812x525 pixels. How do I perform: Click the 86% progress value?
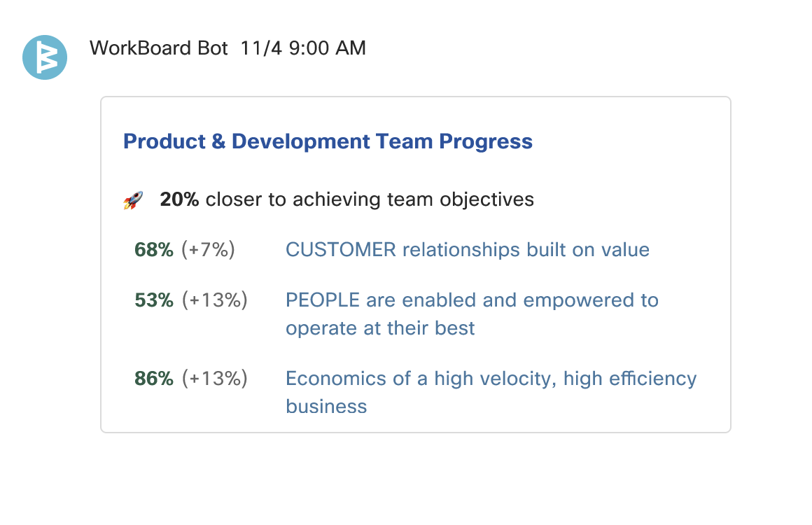(x=154, y=379)
